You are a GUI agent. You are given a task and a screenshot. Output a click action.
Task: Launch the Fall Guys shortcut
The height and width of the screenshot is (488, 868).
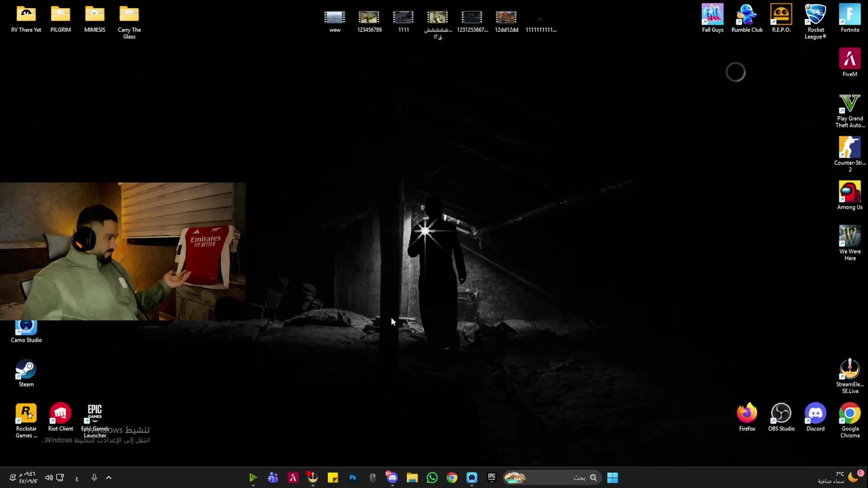713,19
